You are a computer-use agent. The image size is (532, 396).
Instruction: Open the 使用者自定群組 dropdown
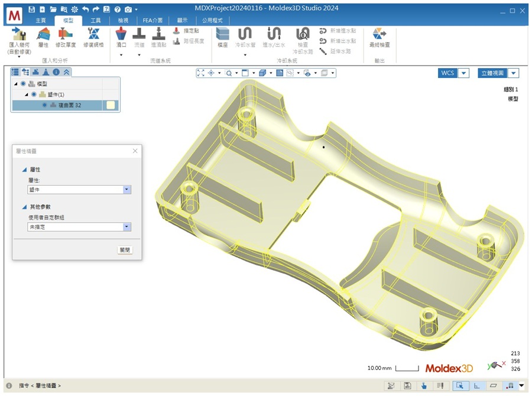126,227
